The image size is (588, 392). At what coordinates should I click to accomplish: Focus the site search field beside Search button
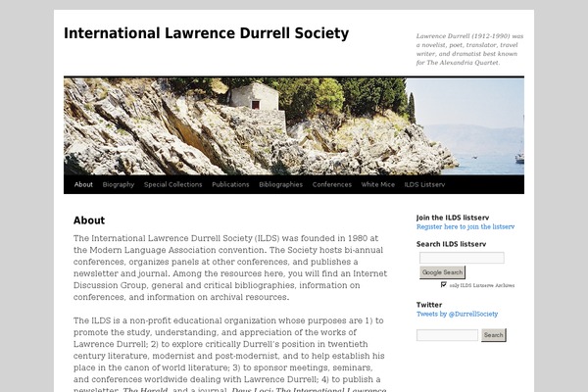[x=447, y=335]
